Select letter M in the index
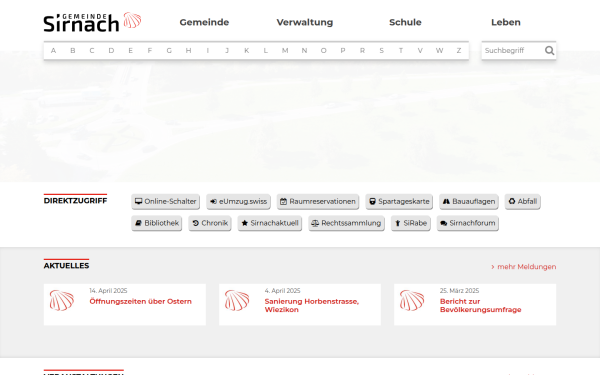This screenshot has height=375, width=600. [285, 51]
